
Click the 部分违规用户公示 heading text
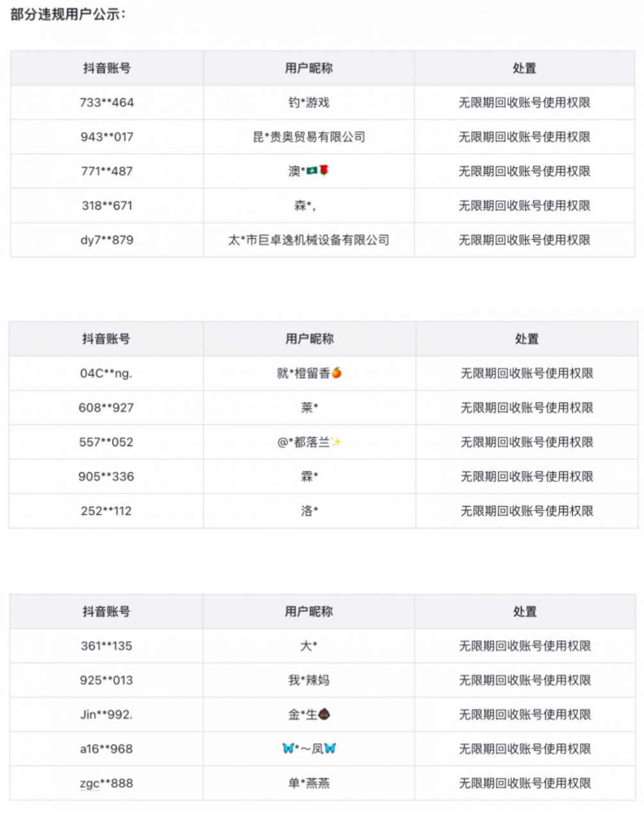pos(68,14)
